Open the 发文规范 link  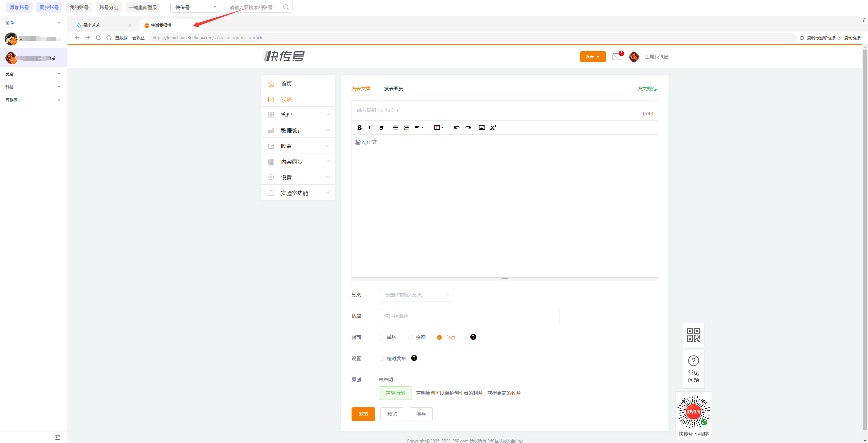[x=647, y=89]
